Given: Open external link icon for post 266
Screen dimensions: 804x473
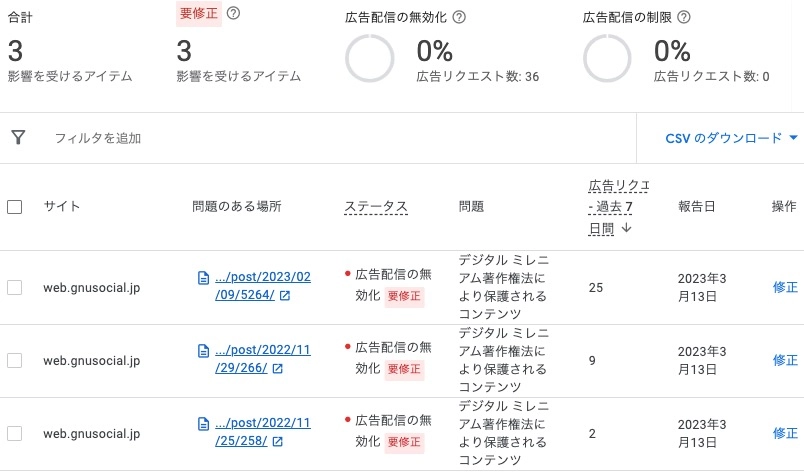Looking at the screenshot, I should point(277,368).
